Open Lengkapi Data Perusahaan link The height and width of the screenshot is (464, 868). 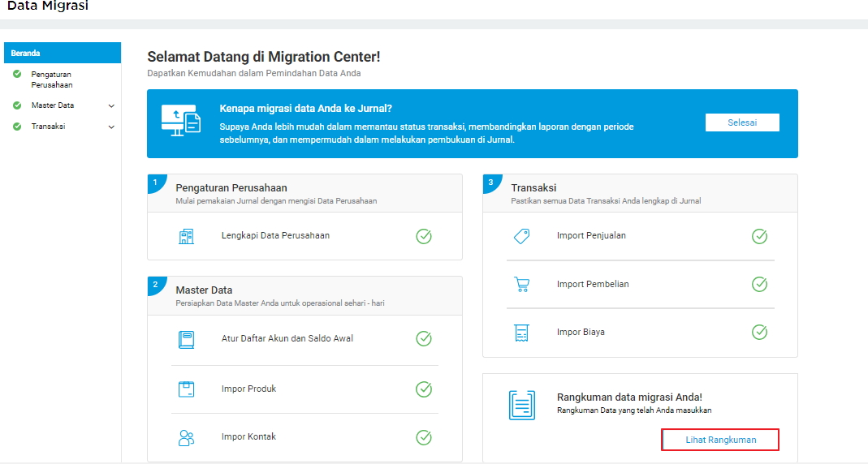click(x=275, y=235)
